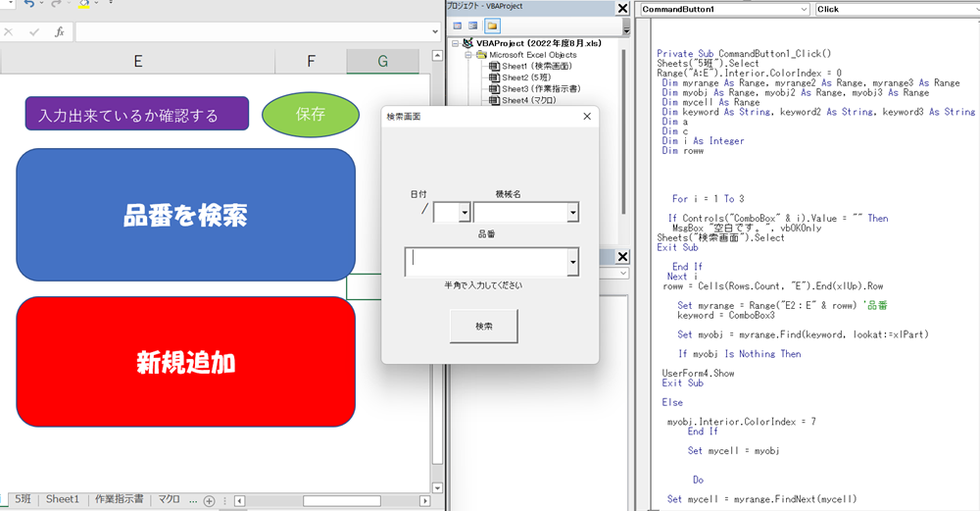Close the 検索画面 dialog

click(587, 117)
